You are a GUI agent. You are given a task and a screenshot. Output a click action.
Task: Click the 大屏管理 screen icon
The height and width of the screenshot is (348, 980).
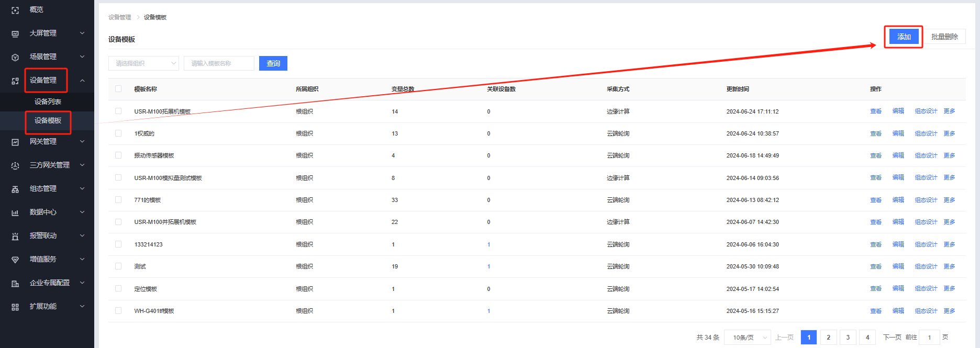pos(15,33)
